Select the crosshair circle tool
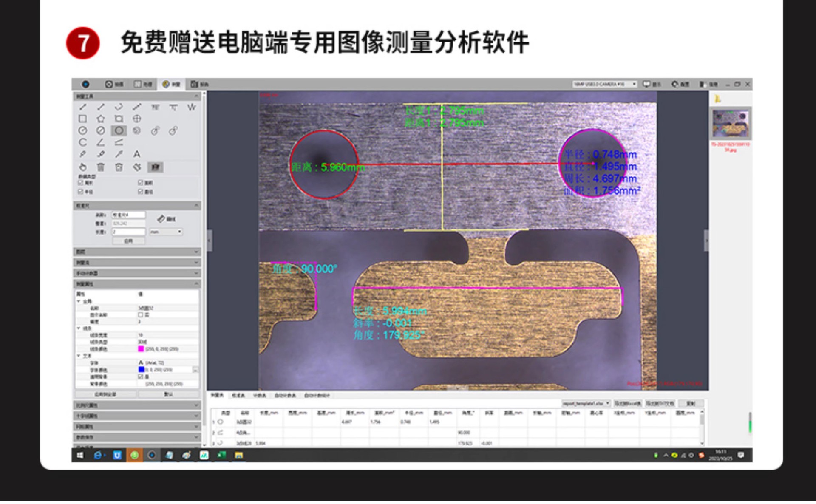Viewport: 816px width, 504px height. 137,119
